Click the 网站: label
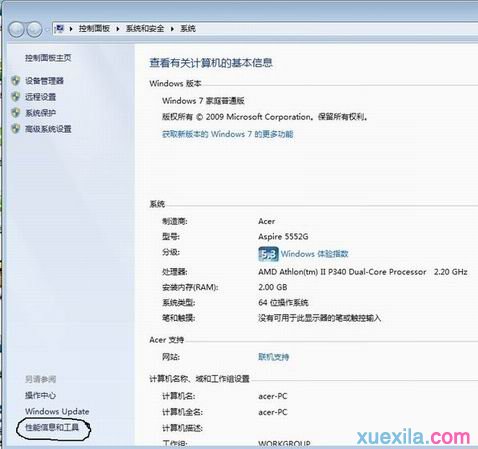This screenshot has width=478, height=449. [x=171, y=357]
